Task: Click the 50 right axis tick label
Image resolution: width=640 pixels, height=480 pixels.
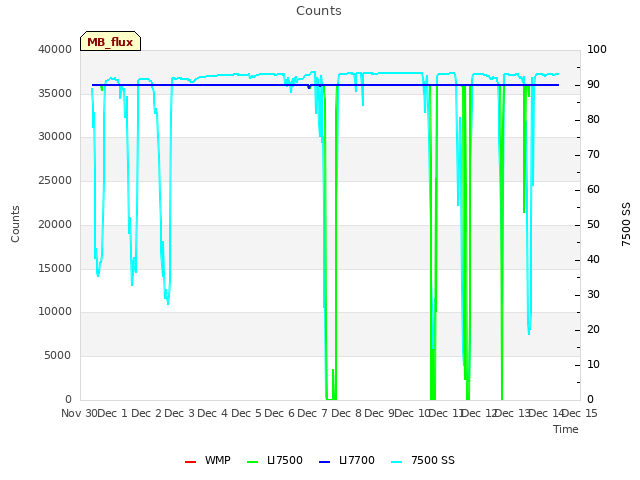Action: point(593,224)
